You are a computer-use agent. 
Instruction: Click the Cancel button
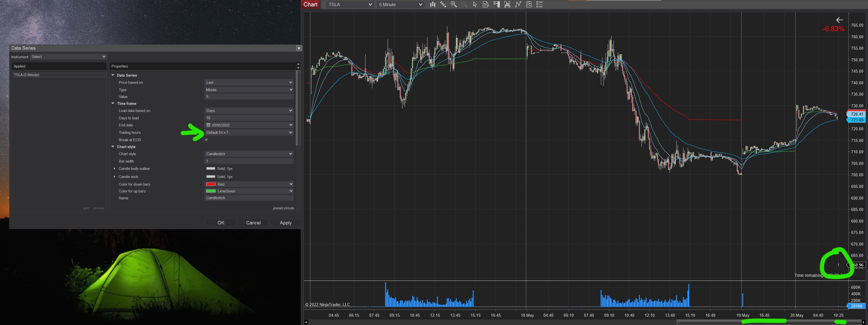click(253, 223)
